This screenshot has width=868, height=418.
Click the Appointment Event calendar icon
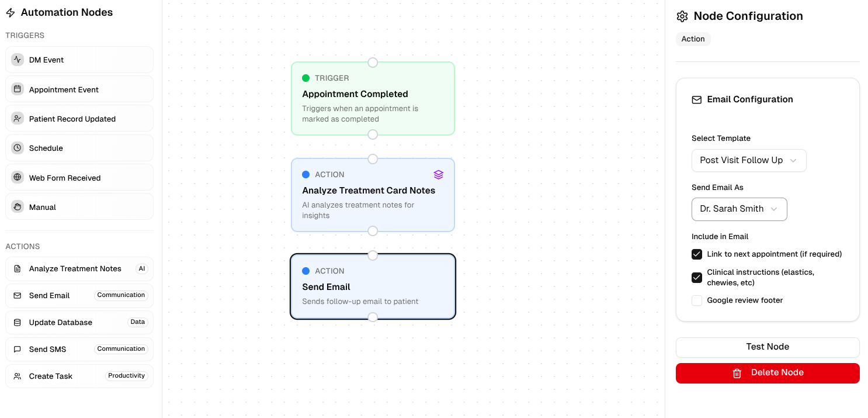coord(18,89)
